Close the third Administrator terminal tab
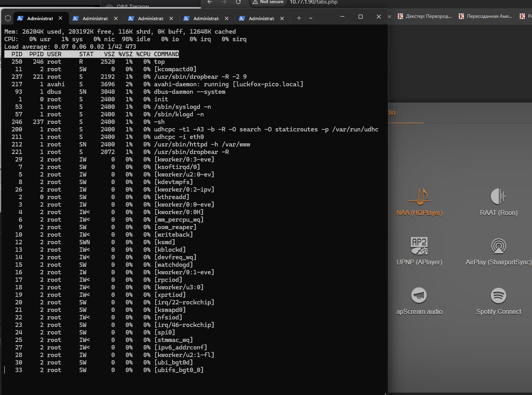The image size is (532, 395). tap(171, 18)
